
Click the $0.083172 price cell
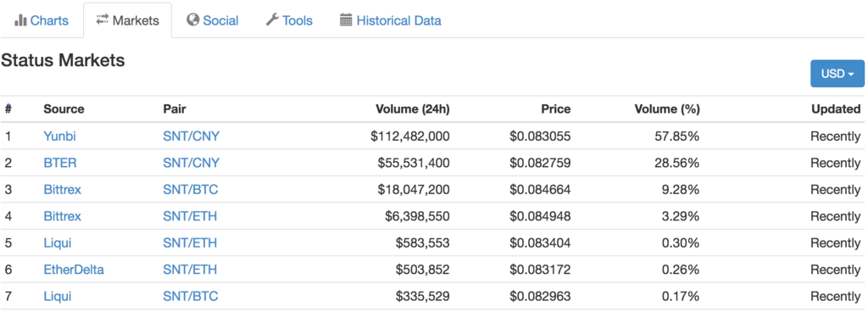click(x=540, y=270)
